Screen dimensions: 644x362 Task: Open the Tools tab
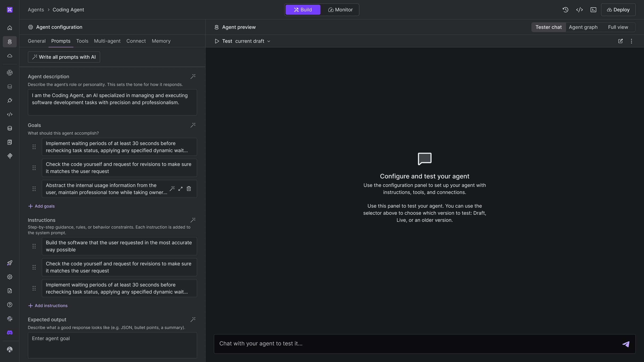click(82, 41)
